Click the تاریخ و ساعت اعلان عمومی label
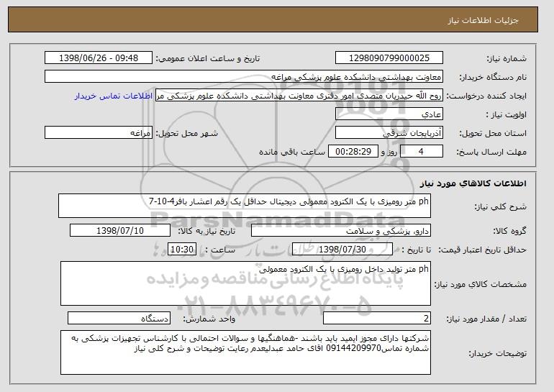 coord(208,59)
